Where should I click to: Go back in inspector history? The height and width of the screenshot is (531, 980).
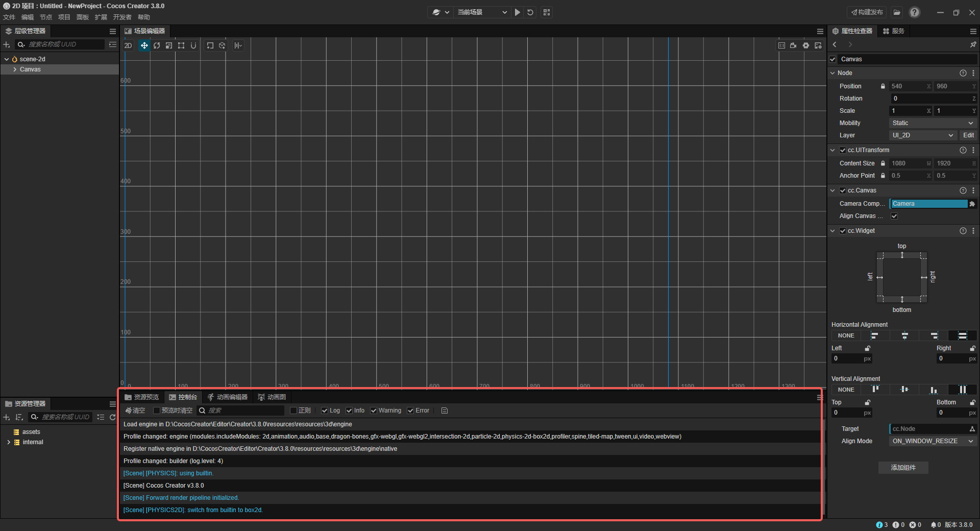click(x=835, y=45)
